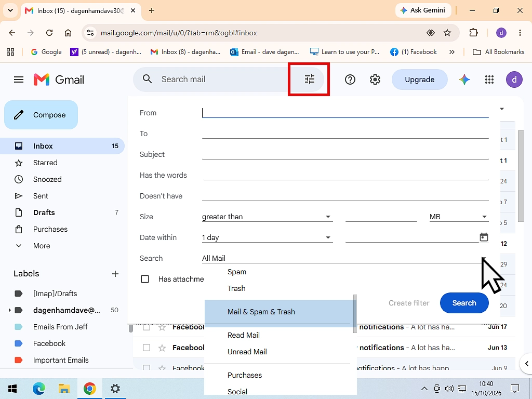The width and height of the screenshot is (532, 399).
Task: Choose Trash from the search dropdown
Action: click(x=236, y=288)
